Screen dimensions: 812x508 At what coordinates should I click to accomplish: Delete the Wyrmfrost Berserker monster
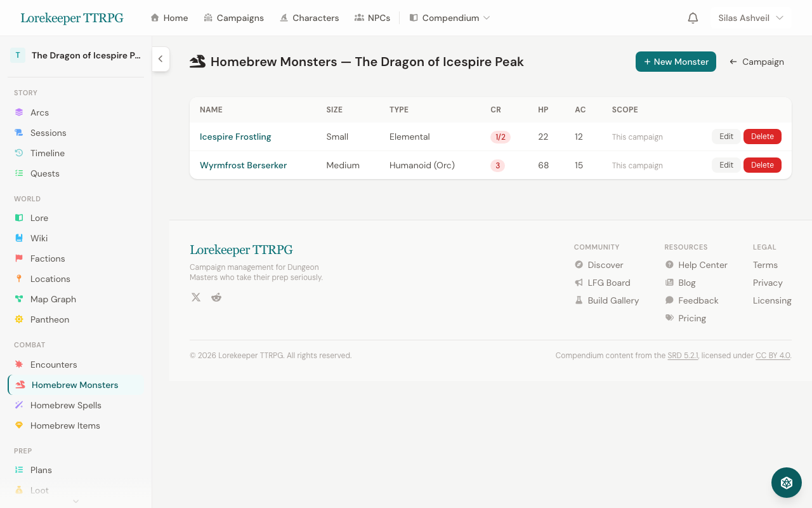(x=762, y=165)
